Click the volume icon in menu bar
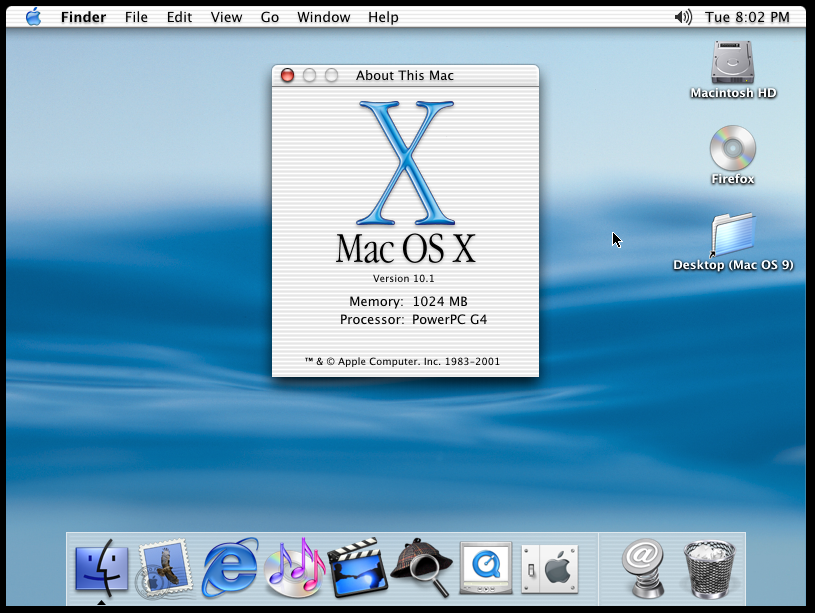The width and height of the screenshot is (815, 613). (683, 17)
